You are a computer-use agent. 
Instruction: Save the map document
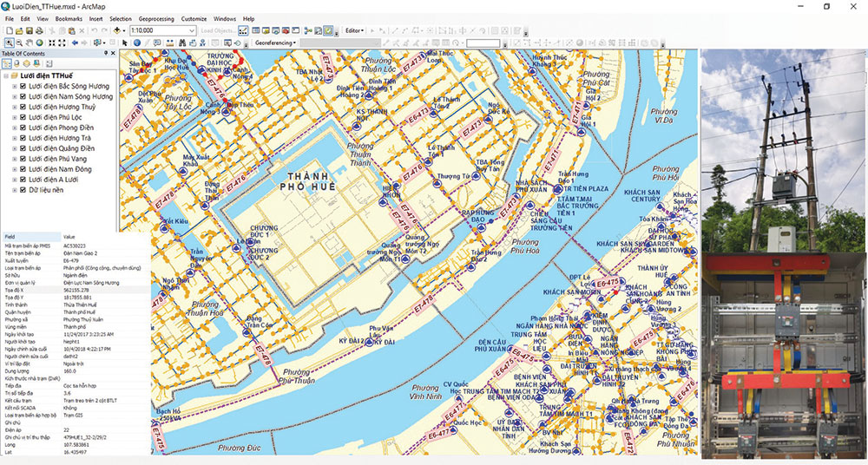click(30, 30)
